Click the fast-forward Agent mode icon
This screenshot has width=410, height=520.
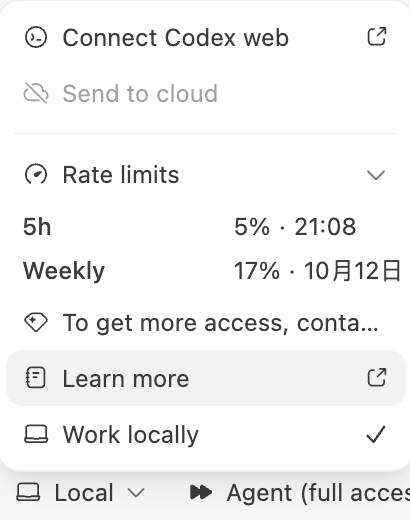click(x=201, y=492)
